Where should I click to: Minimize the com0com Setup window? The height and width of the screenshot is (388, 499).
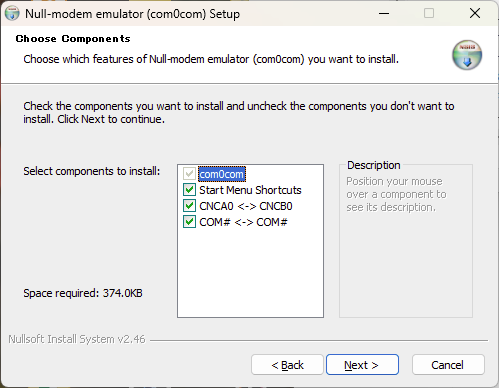[384, 13]
